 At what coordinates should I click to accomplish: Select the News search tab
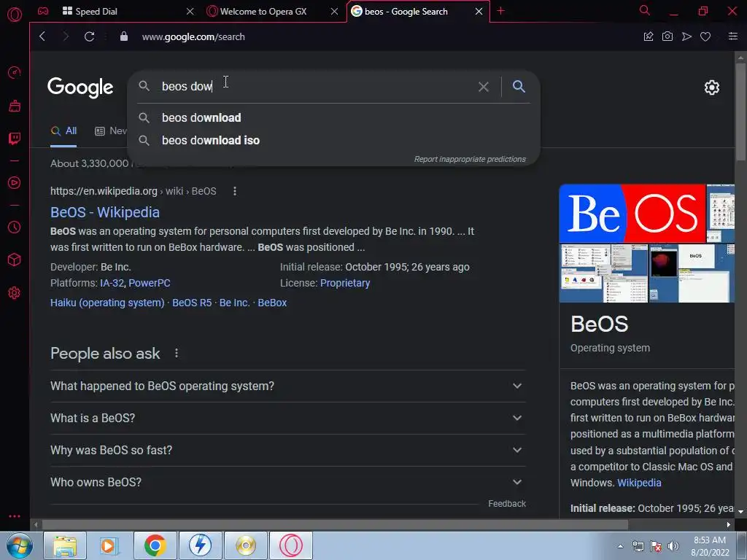(x=111, y=131)
